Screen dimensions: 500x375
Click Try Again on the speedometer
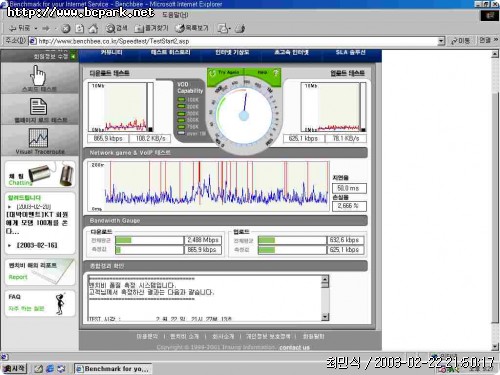click(x=225, y=73)
